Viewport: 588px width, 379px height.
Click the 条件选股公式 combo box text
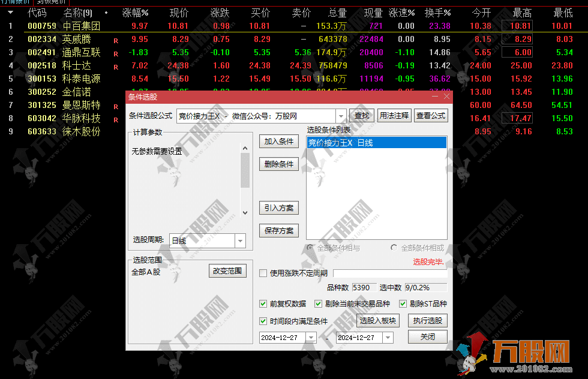256,116
